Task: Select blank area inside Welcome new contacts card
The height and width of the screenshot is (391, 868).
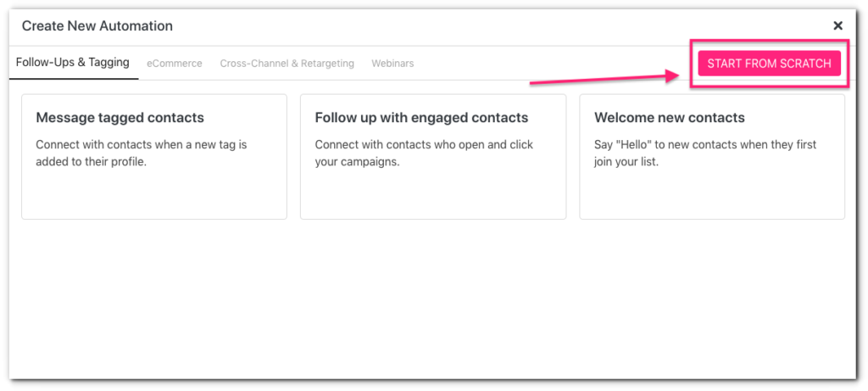Action: [x=712, y=194]
